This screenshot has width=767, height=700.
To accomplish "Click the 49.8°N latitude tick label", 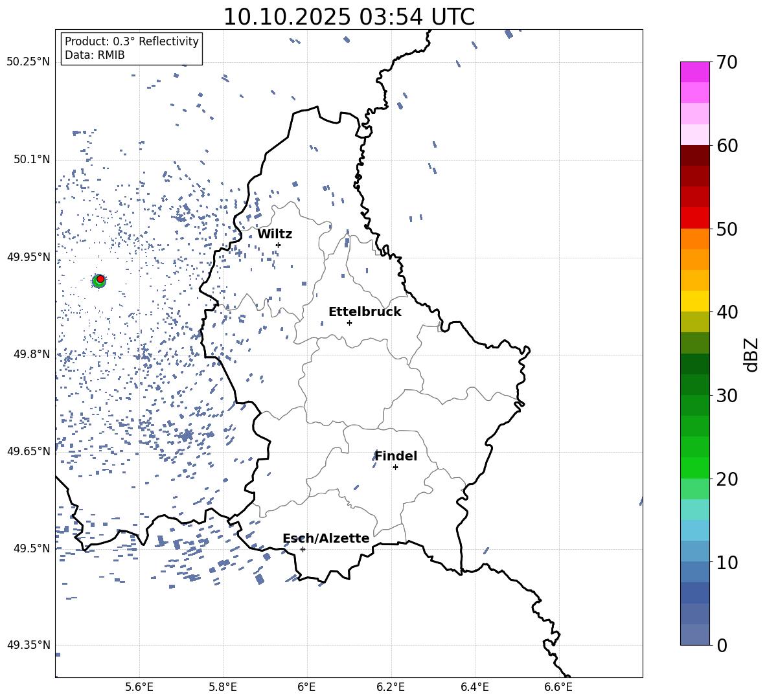I will [x=31, y=354].
